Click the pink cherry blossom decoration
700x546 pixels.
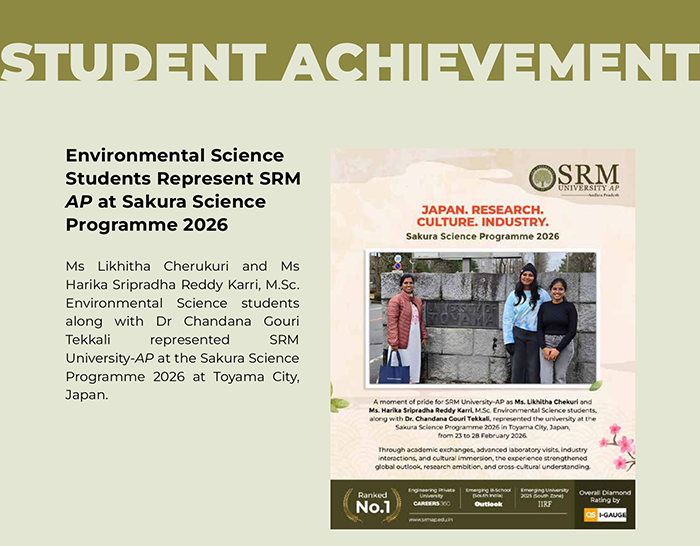(617, 448)
